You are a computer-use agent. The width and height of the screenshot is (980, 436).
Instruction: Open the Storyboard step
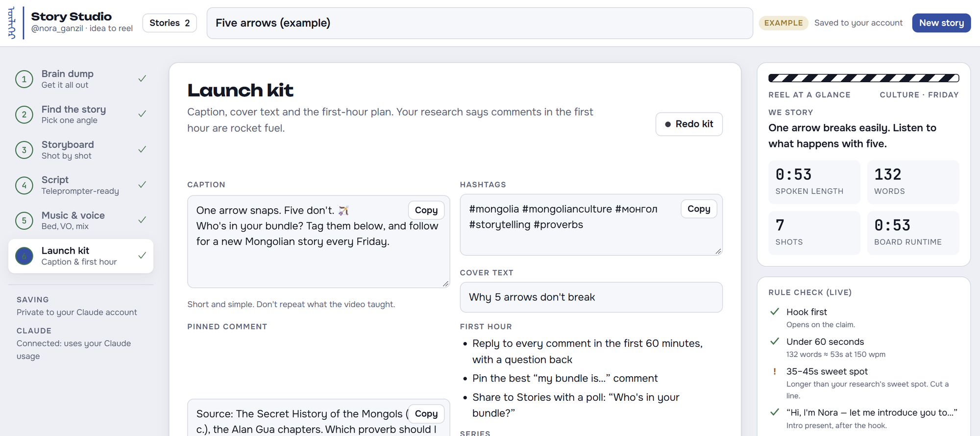(81, 150)
